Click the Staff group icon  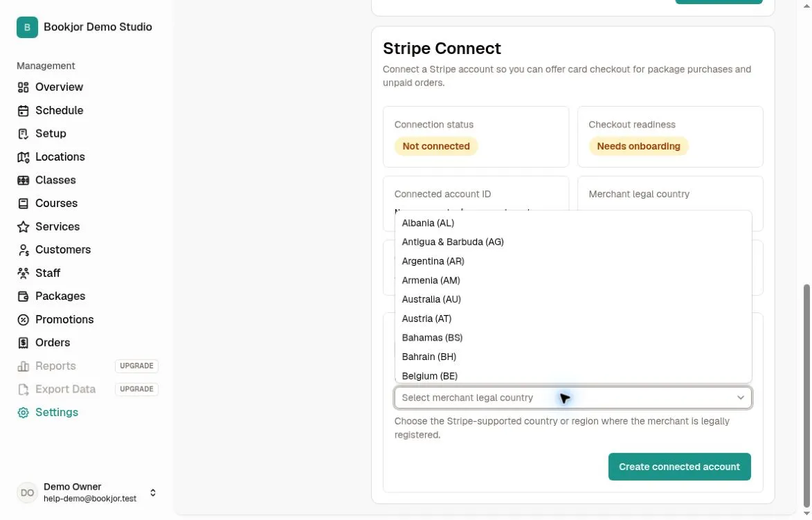(24, 273)
